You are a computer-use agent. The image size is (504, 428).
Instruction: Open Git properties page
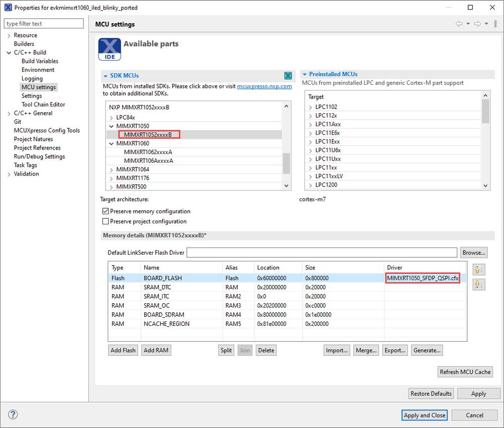[x=17, y=122]
